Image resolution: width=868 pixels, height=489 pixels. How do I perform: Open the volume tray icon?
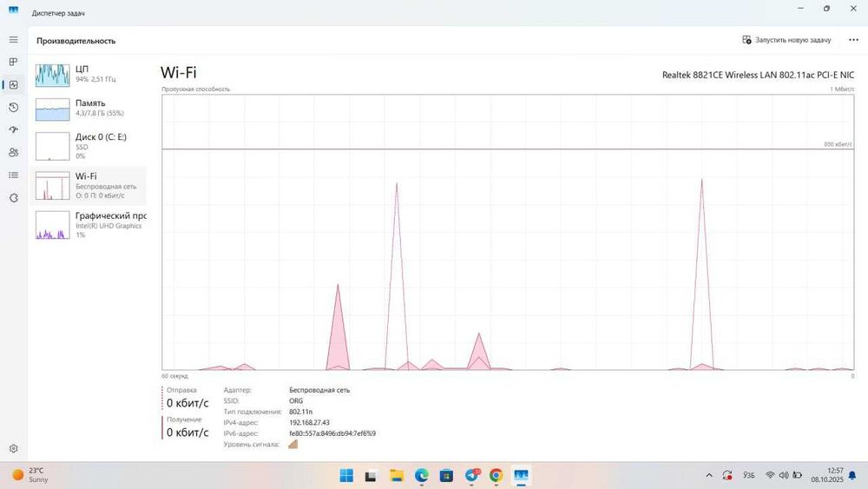783,476
